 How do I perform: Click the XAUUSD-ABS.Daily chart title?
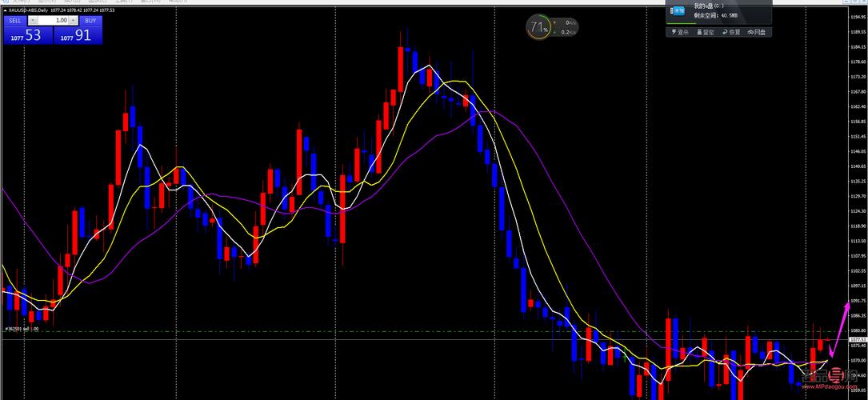coord(28,10)
